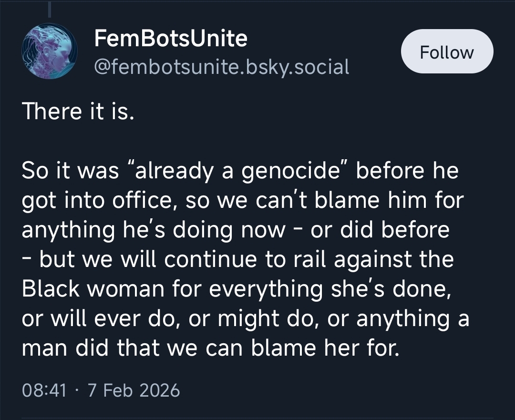Click the 08:41 post time

44,390
